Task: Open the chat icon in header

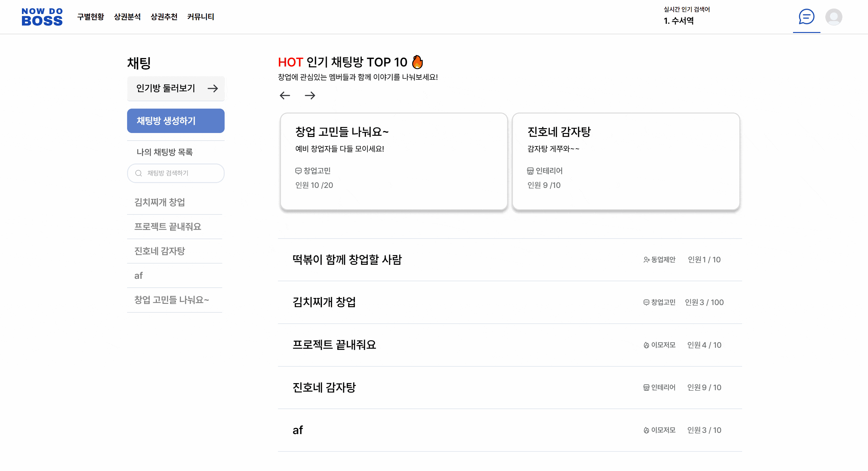Action: [x=806, y=16]
